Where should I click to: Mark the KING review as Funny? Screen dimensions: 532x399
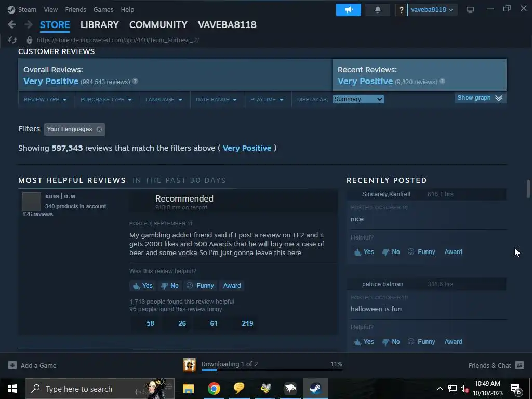[201, 286]
